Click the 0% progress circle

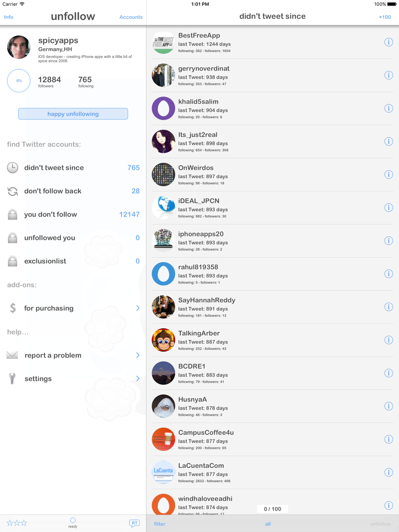coord(19,81)
